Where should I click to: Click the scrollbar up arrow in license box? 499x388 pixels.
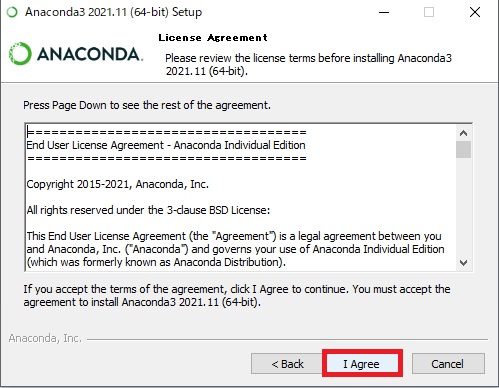463,133
